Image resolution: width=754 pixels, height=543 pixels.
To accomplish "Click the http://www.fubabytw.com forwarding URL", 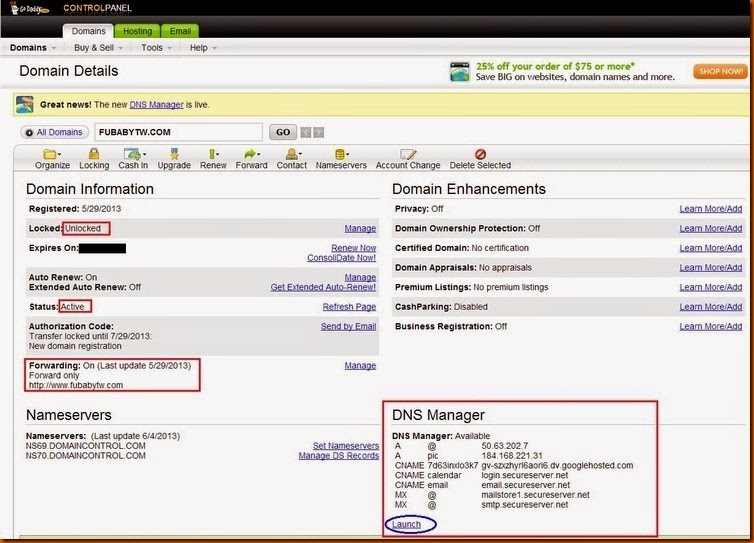I will pyautogui.click(x=76, y=385).
